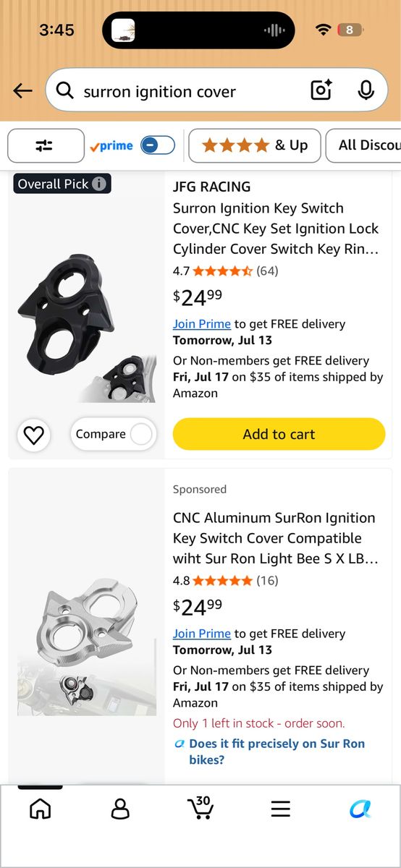Image resolution: width=401 pixels, height=868 pixels.
Task: Save JFG Racing cover with heart icon
Action: (x=34, y=435)
